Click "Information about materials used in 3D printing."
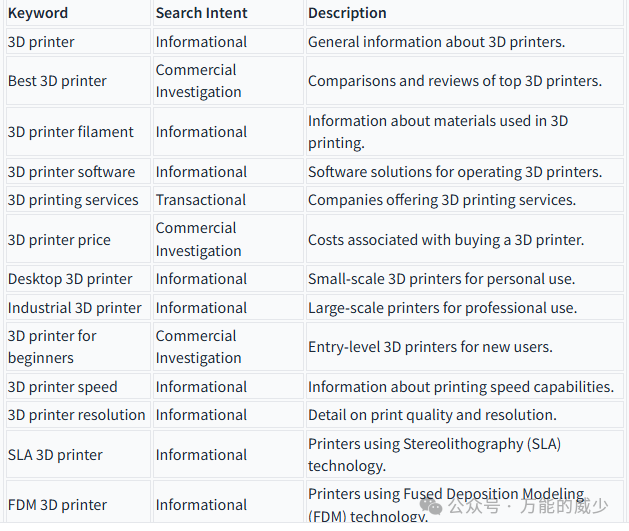Viewport: 629px width, 531px height. pyautogui.click(x=438, y=132)
